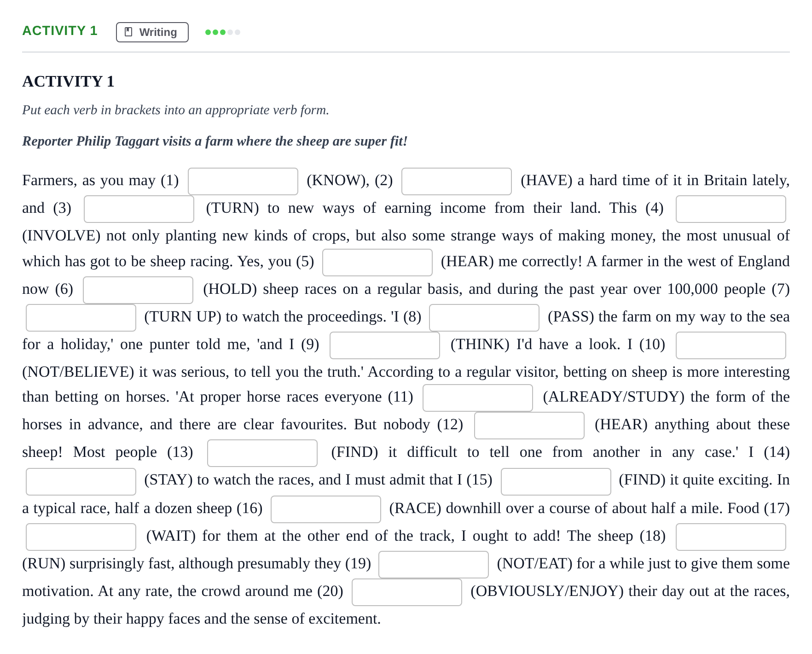Viewport: 812px width, 654px height.
Task: Click the Writing tag button
Action: coord(152,32)
